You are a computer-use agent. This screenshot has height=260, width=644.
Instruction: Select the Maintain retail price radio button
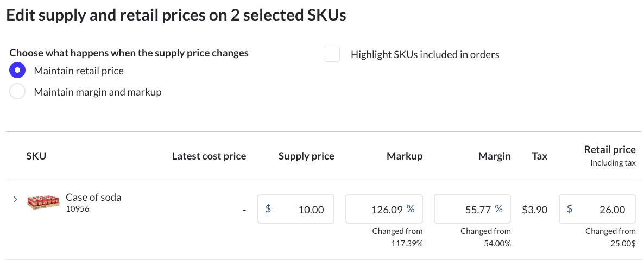coord(17,71)
